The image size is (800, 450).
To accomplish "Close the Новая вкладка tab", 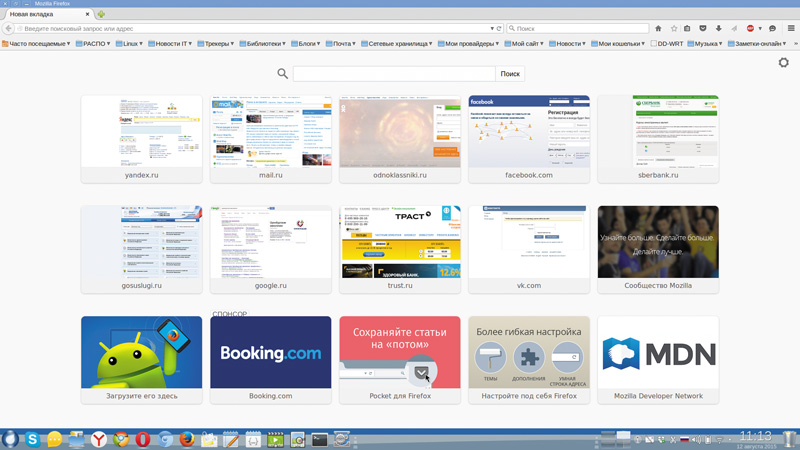I will pos(87,14).
